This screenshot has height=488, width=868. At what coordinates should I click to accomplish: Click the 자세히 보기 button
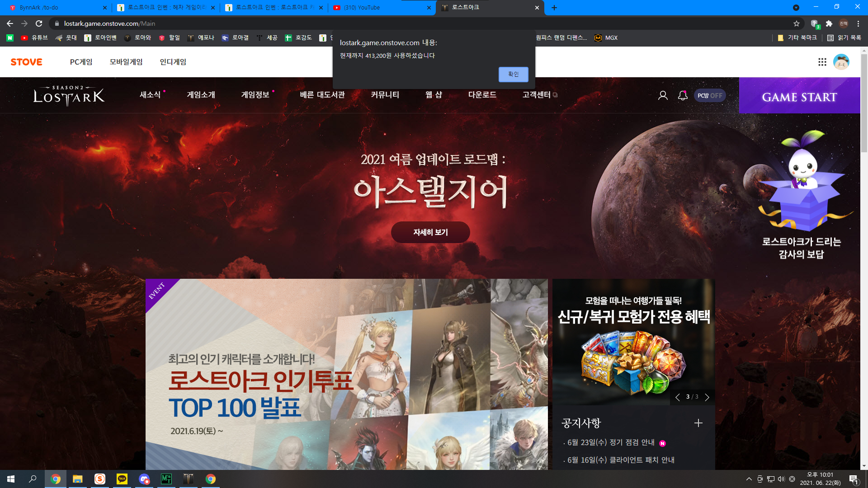coord(430,232)
